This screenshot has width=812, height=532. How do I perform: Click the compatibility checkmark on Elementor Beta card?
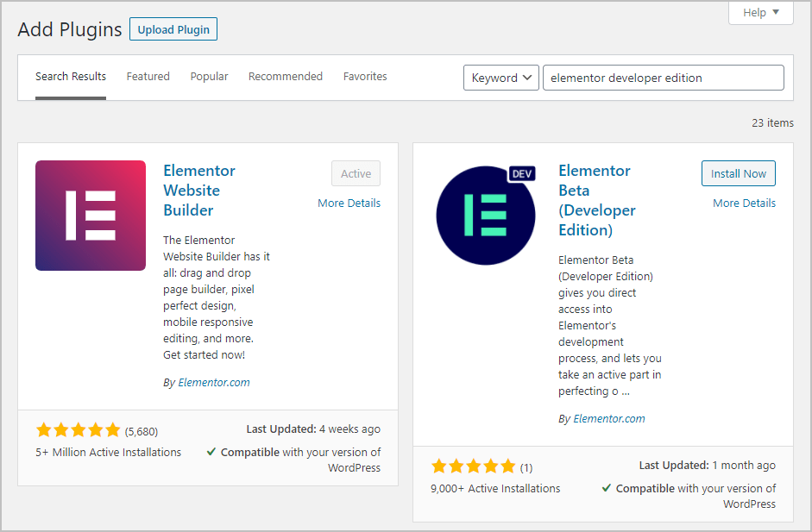(x=607, y=488)
